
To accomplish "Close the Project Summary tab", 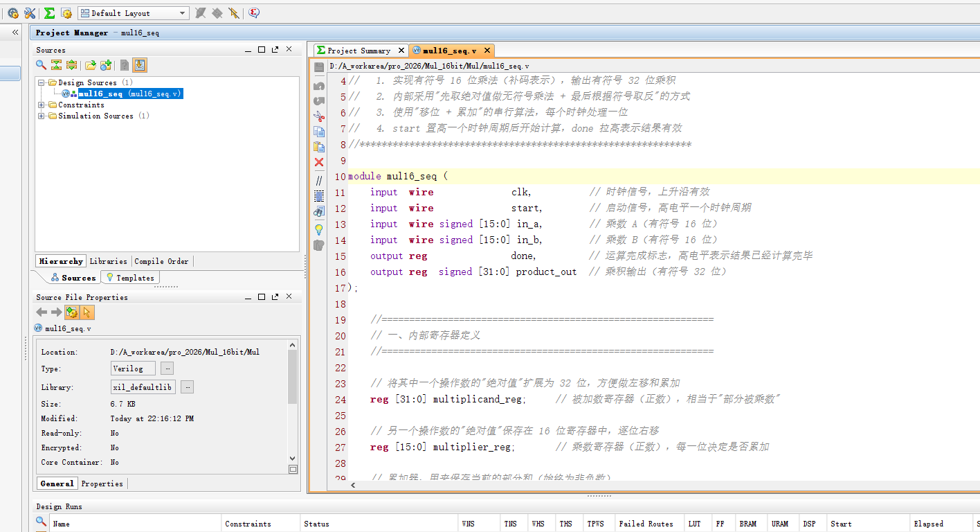I will pos(401,51).
